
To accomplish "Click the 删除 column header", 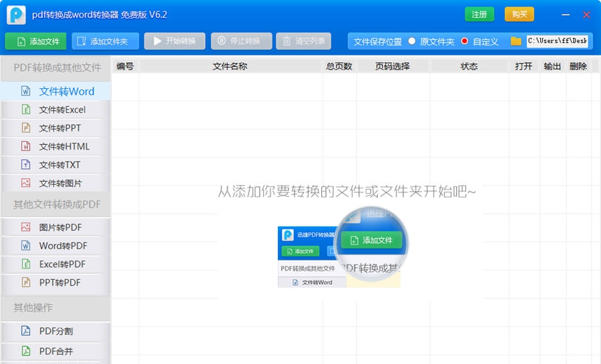I will 578,66.
